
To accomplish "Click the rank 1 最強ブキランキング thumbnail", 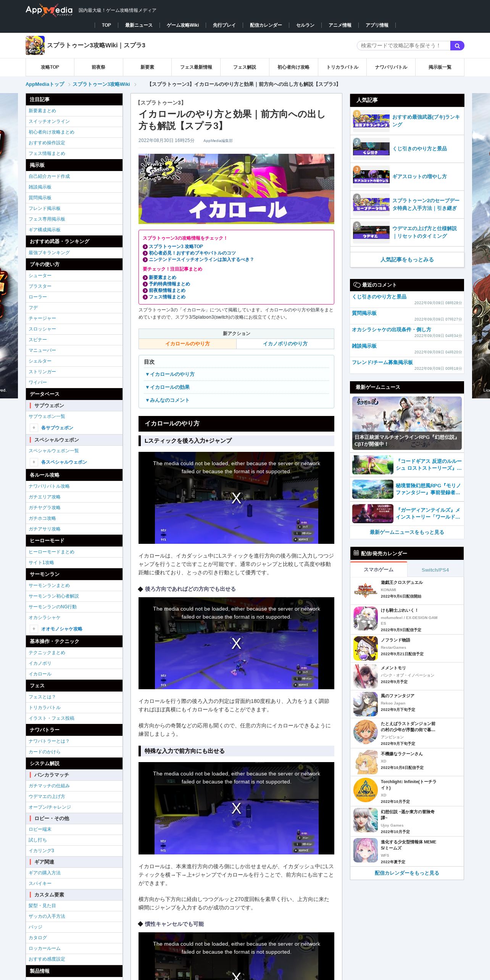I will (x=371, y=121).
